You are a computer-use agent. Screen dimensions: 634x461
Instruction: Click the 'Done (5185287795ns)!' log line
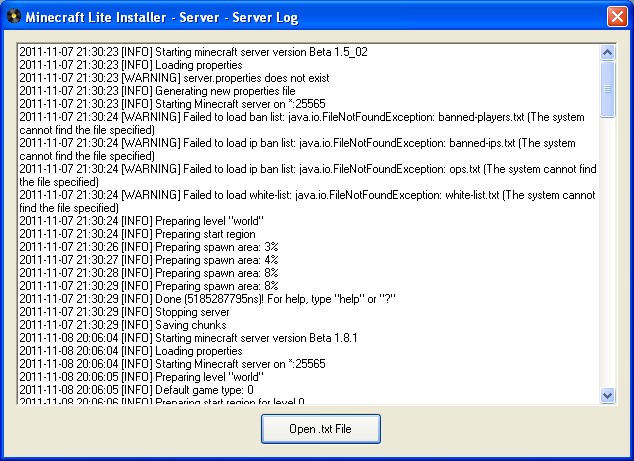tap(207, 299)
